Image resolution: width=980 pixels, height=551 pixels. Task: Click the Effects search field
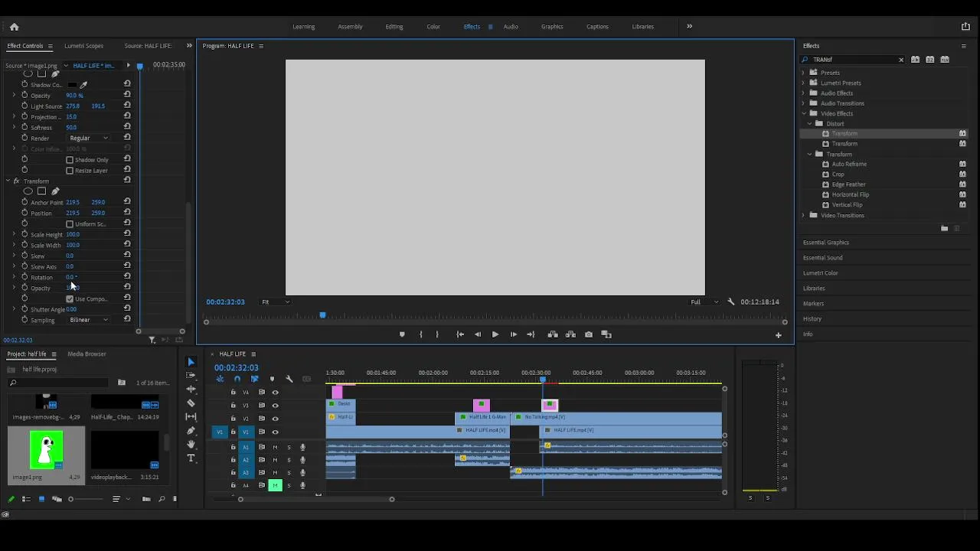click(x=853, y=60)
